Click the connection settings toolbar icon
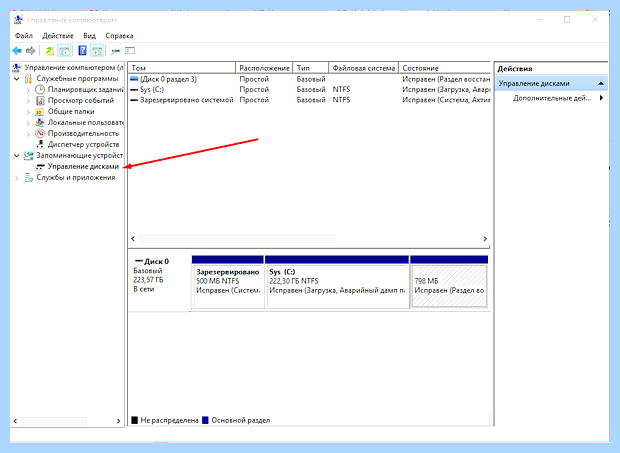The image size is (620, 453). point(115,51)
